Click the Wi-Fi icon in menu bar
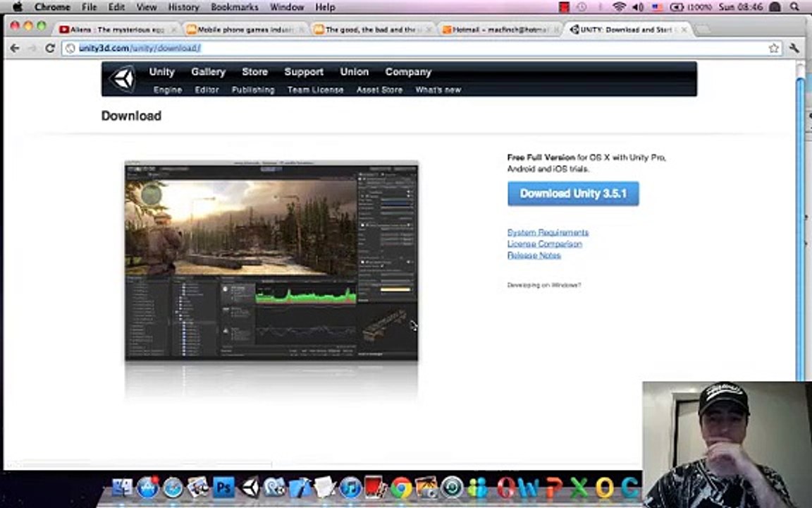This screenshot has width=812, height=508. click(x=618, y=7)
